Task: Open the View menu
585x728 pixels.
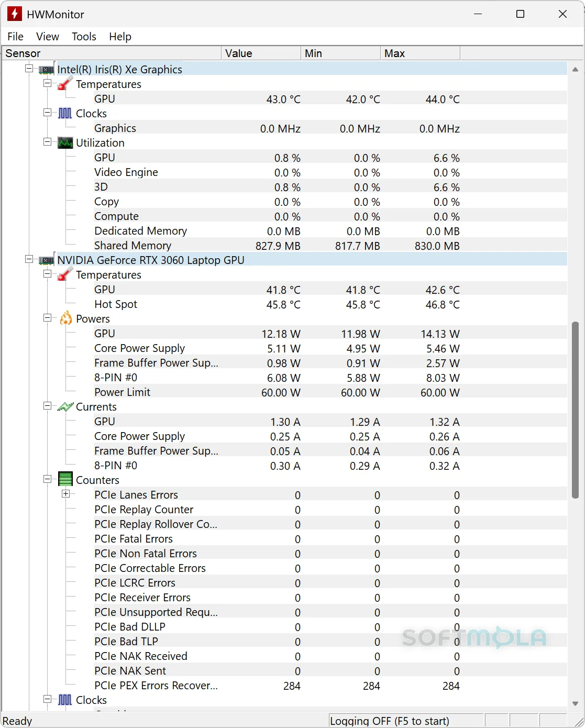Action: coord(48,37)
